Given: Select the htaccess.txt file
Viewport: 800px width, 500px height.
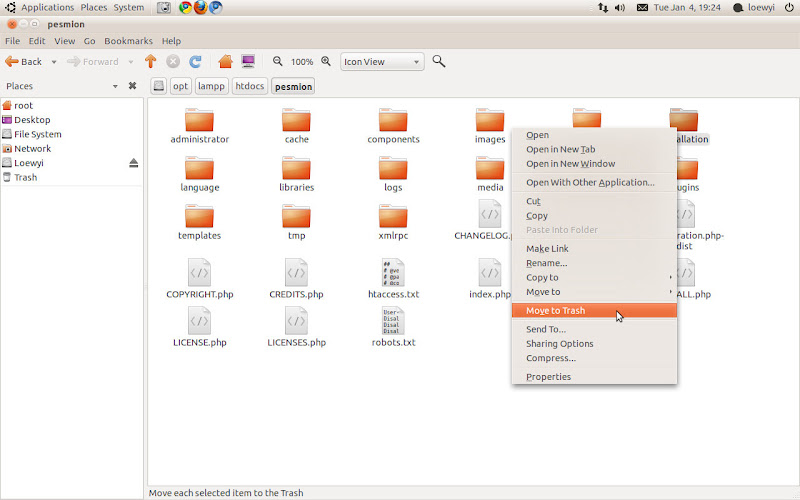Looking at the screenshot, I should (393, 279).
